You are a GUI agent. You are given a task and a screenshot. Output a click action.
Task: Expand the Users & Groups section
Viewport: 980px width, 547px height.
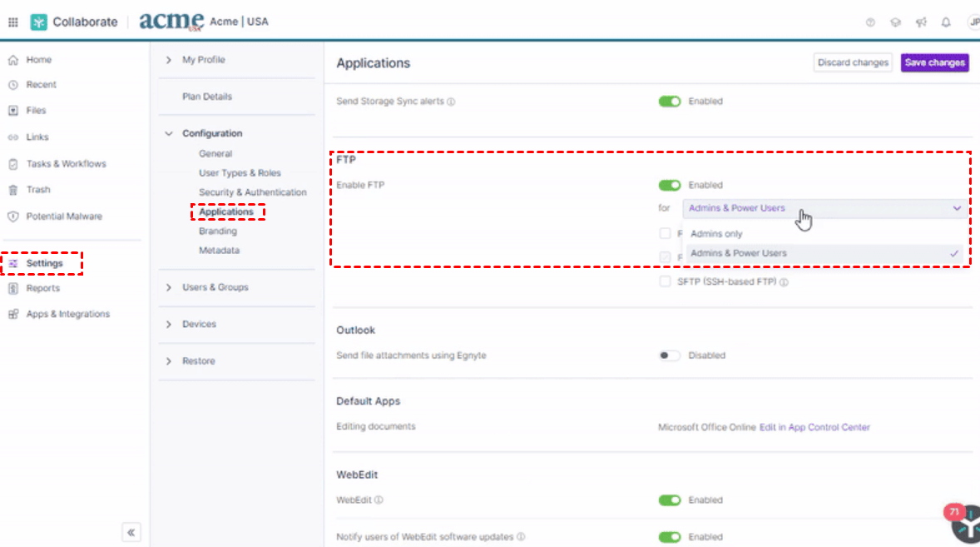[x=215, y=287]
